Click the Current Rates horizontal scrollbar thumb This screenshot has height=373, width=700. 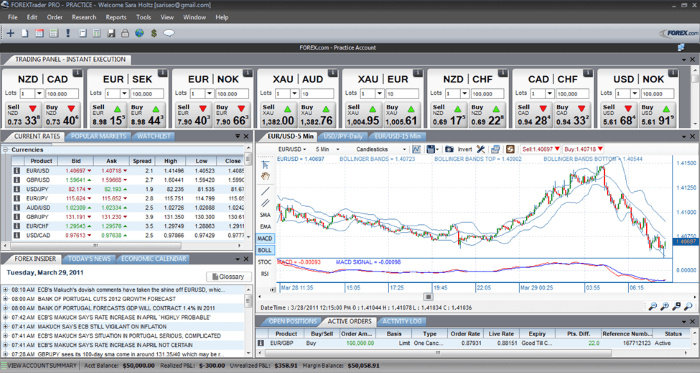coord(96,245)
